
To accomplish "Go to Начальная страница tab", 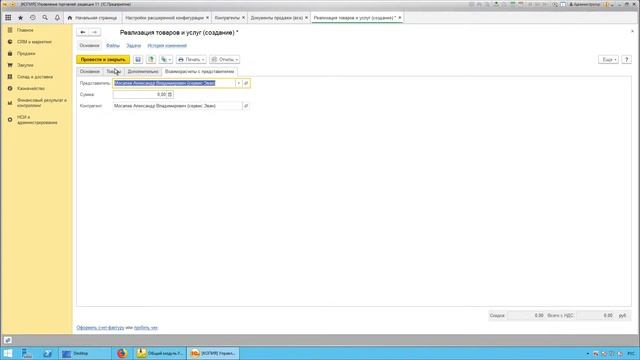I will pos(93,18).
